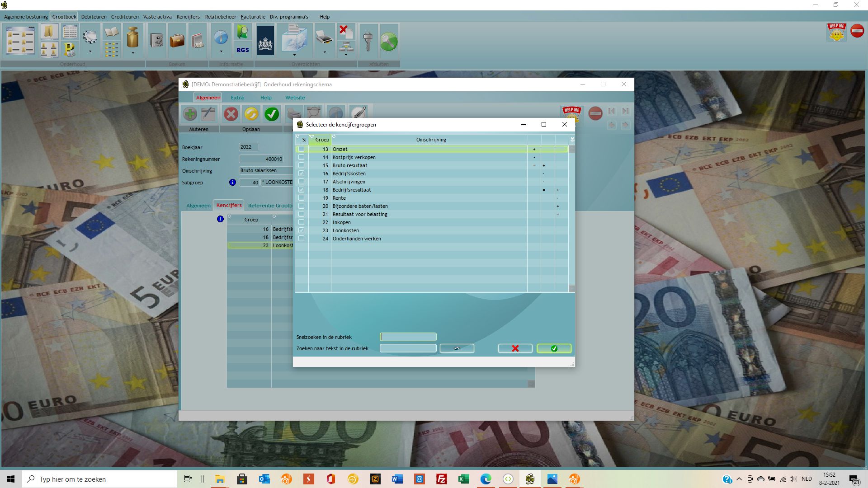
Task: Click the blue info icon next to Subgroep
Action: point(232,183)
